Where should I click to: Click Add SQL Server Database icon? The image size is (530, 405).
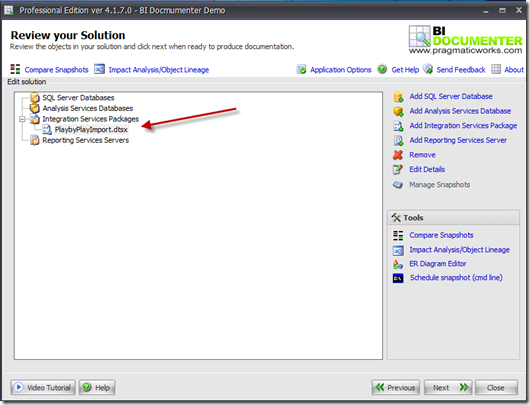tap(398, 97)
